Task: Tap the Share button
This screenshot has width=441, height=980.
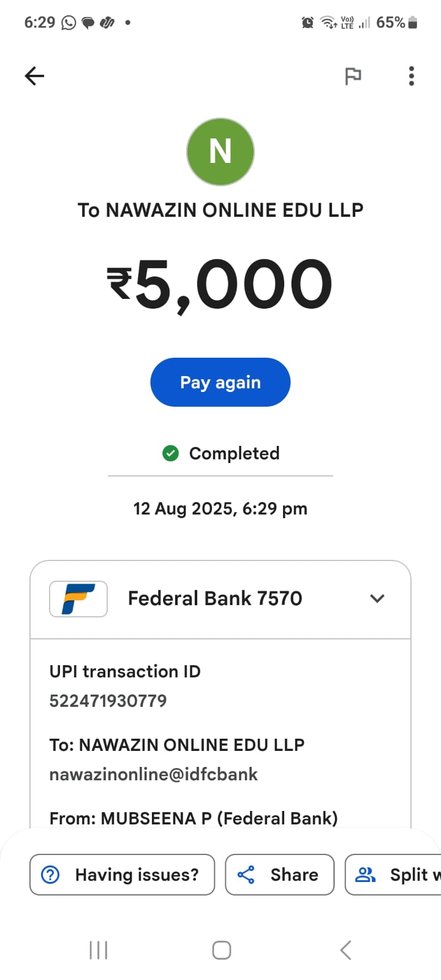Action: tap(280, 875)
